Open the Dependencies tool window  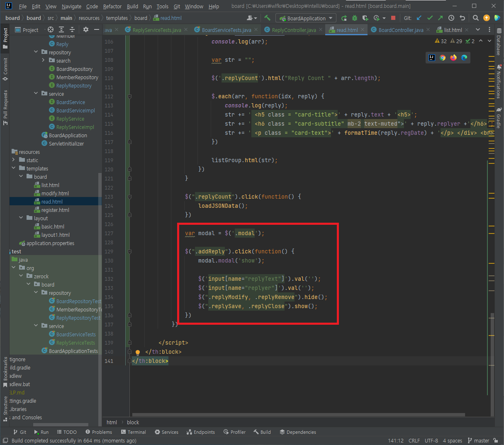(297, 432)
